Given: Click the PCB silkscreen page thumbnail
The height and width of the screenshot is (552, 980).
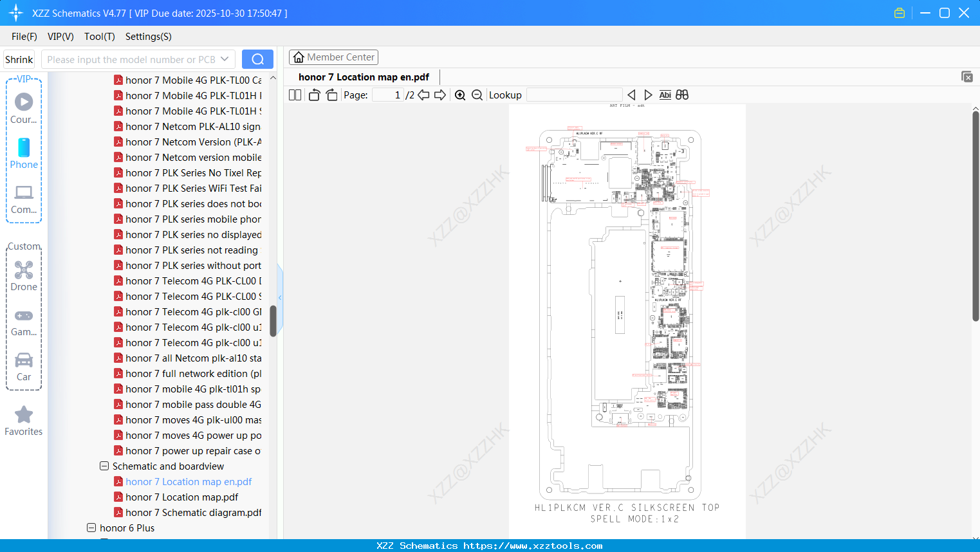Looking at the screenshot, I should pyautogui.click(x=627, y=321).
